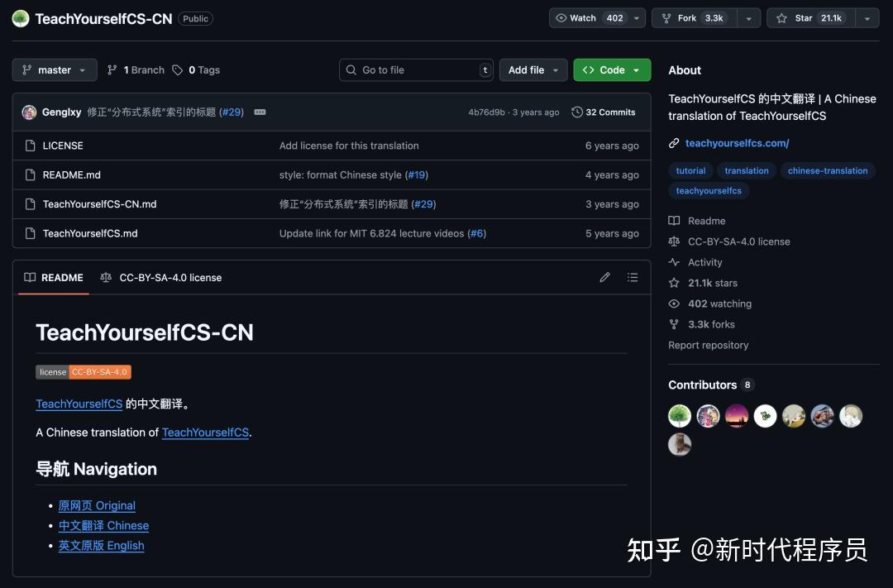Click the file icon next to TeachYourselfCS.md
This screenshot has width=893, height=588.
(31, 233)
